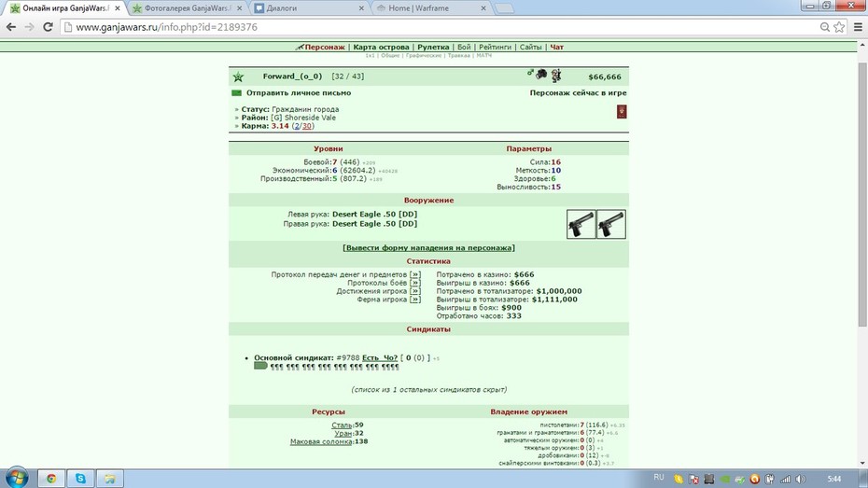Image resolution: width=868 pixels, height=488 pixels.
Task: Click the browser forward arrow
Action: [29, 27]
